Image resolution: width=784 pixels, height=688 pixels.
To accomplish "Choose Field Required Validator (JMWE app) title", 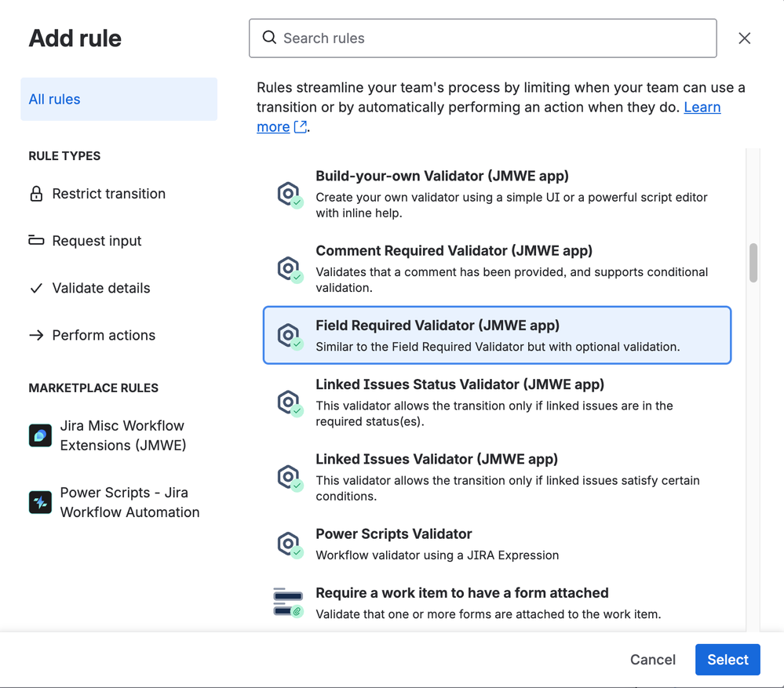I will [x=437, y=326].
